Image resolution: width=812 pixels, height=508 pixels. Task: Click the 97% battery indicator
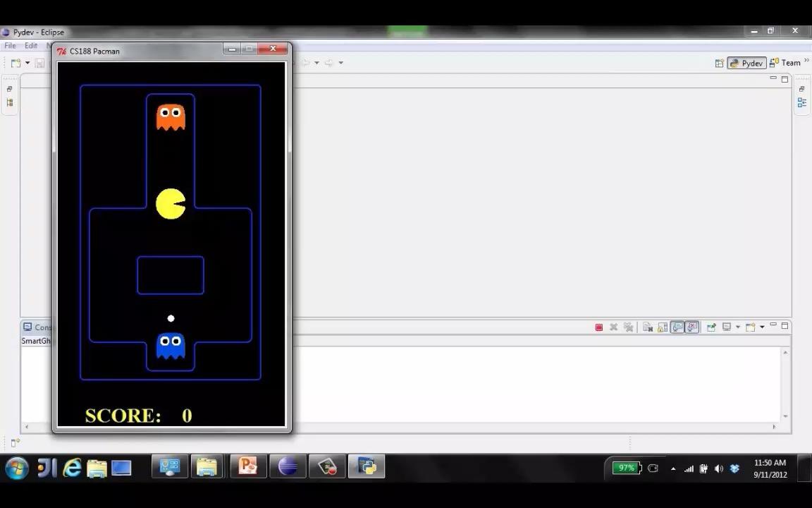pyautogui.click(x=627, y=468)
